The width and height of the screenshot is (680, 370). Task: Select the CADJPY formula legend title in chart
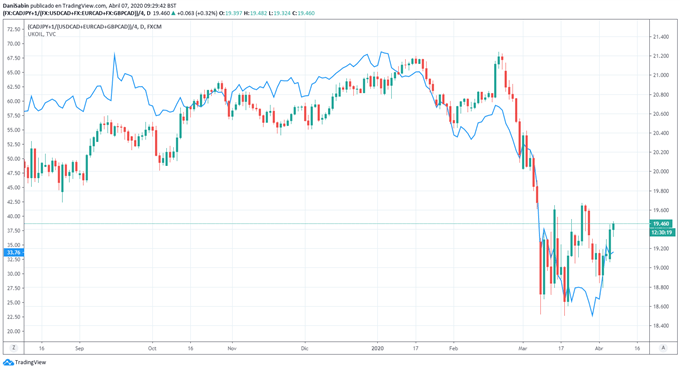pos(95,27)
